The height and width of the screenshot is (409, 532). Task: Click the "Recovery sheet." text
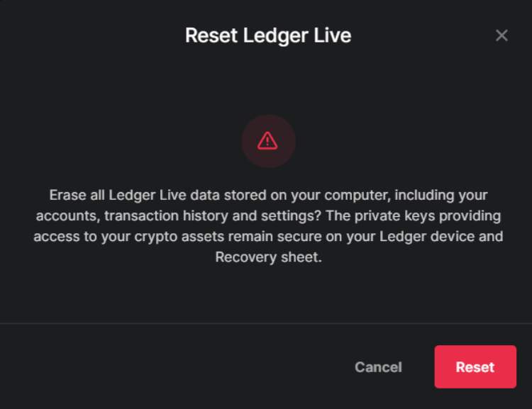(x=268, y=257)
